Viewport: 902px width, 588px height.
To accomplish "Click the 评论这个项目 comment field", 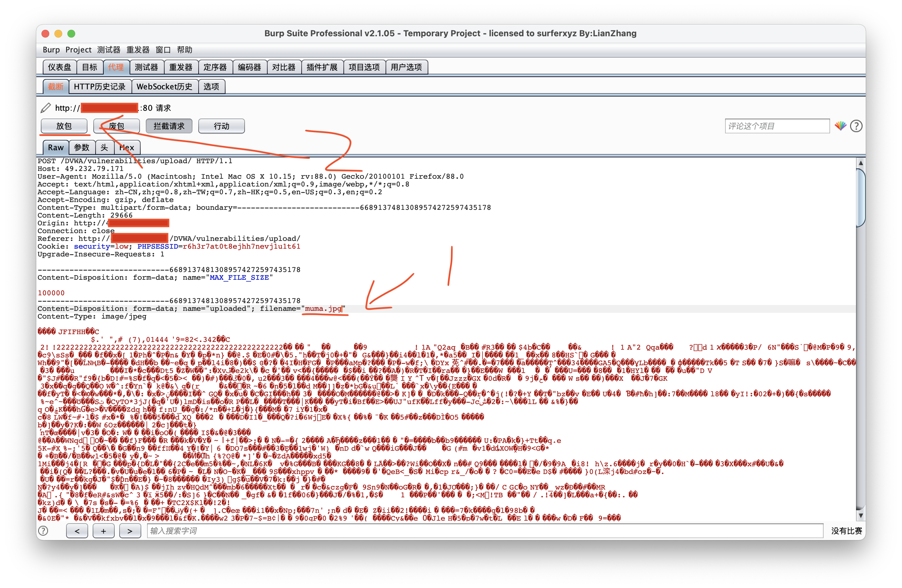I will [777, 126].
